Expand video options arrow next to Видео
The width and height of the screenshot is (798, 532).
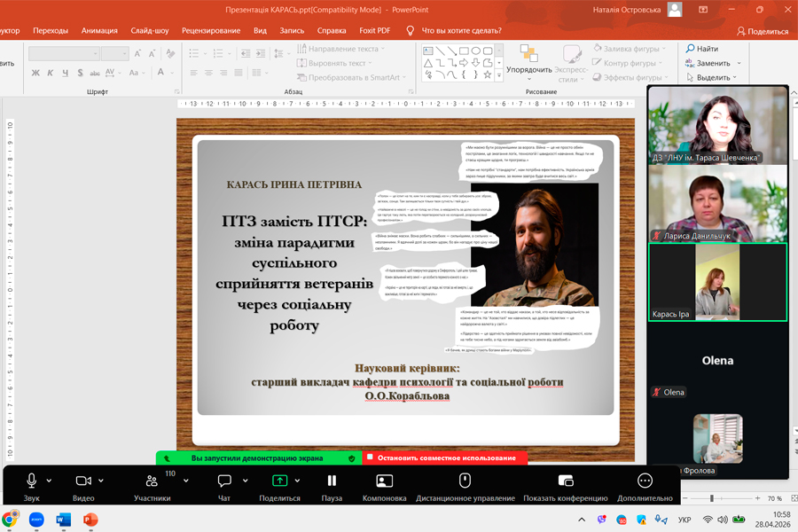(x=102, y=481)
